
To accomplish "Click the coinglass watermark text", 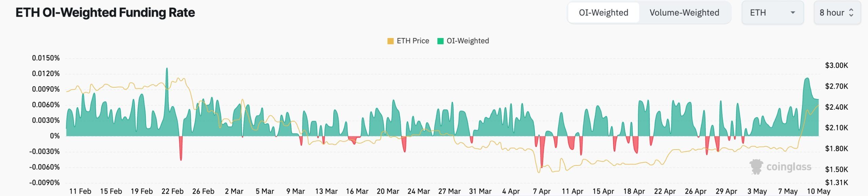I will (789, 167).
